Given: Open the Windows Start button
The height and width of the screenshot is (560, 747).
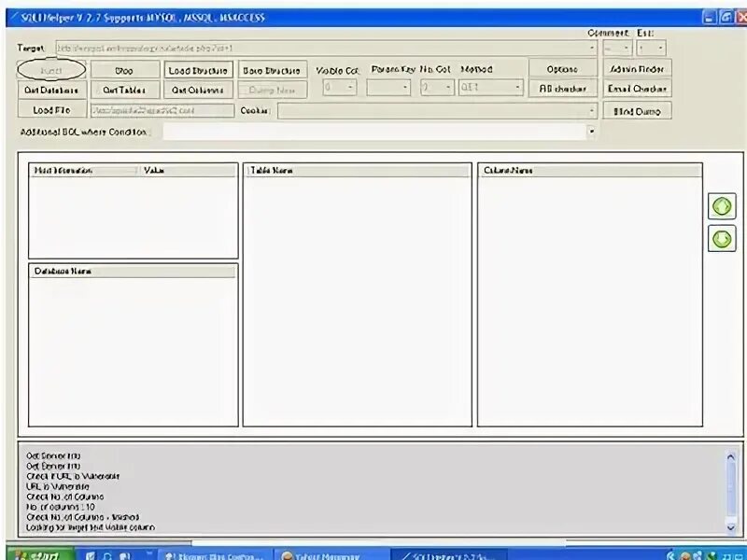Looking at the screenshot, I should [40, 554].
